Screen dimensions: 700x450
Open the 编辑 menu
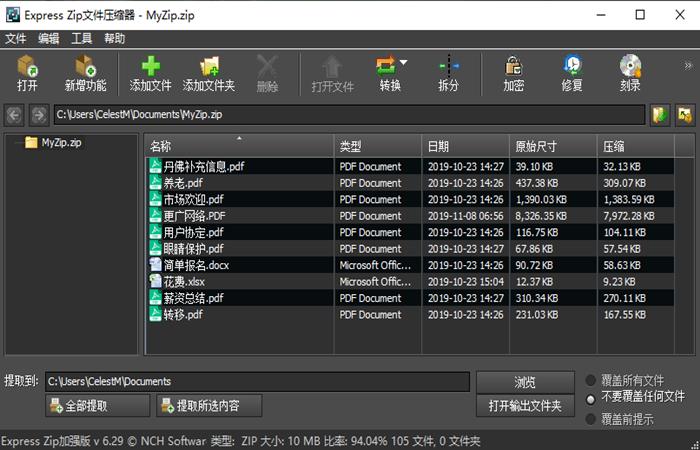coord(49,39)
